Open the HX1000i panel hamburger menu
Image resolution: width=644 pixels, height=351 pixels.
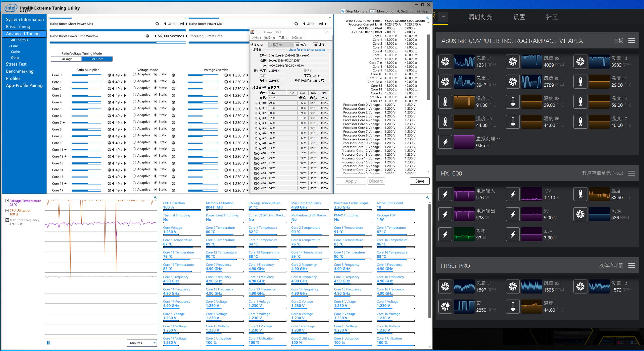tap(631, 173)
